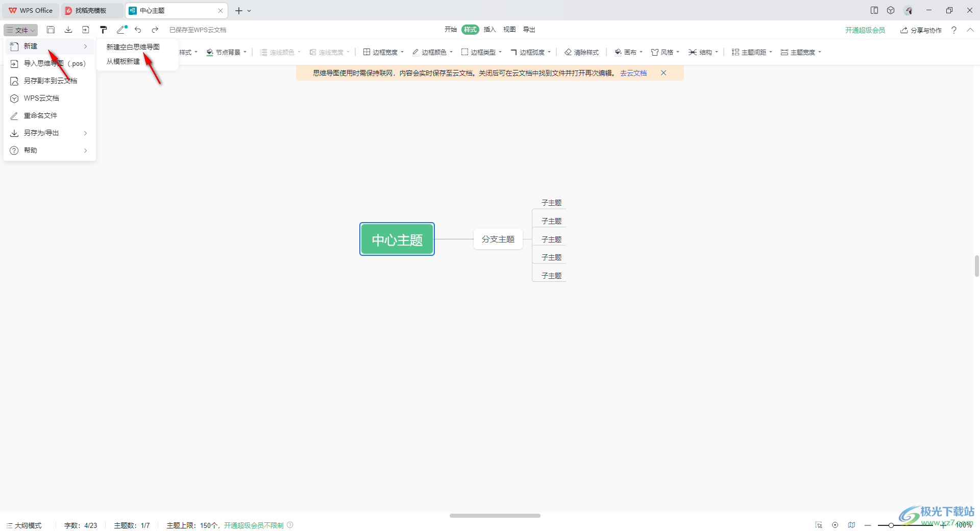Open 结构 dropdown

(703, 52)
